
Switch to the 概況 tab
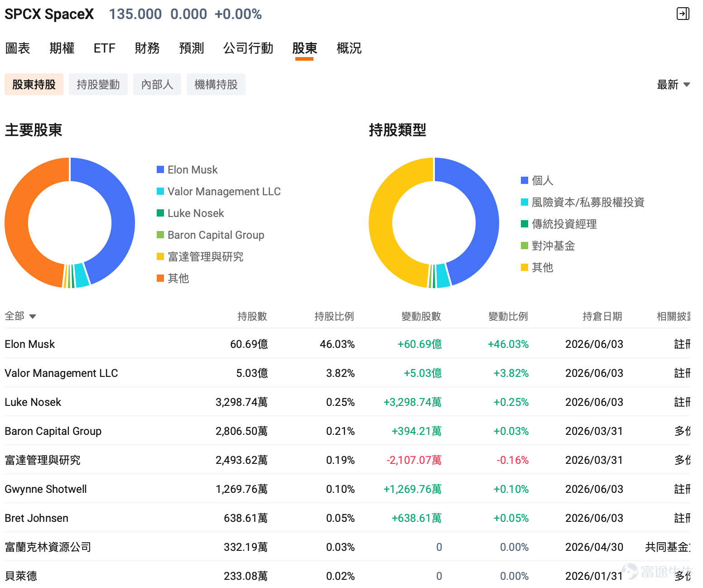click(x=349, y=48)
